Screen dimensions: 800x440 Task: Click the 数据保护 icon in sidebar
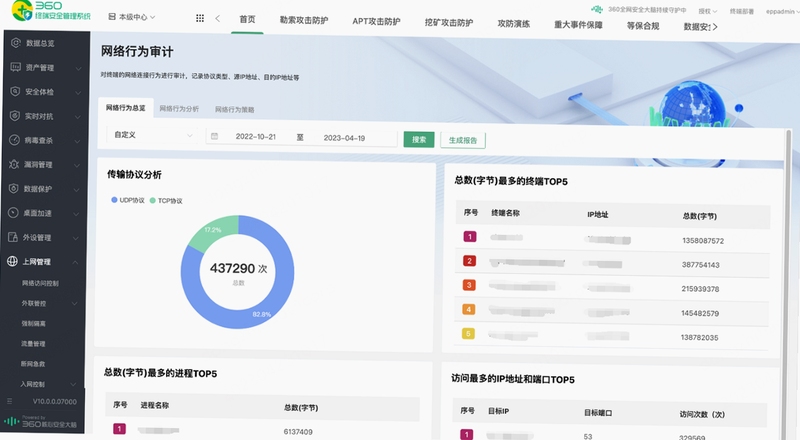pyautogui.click(x=14, y=188)
